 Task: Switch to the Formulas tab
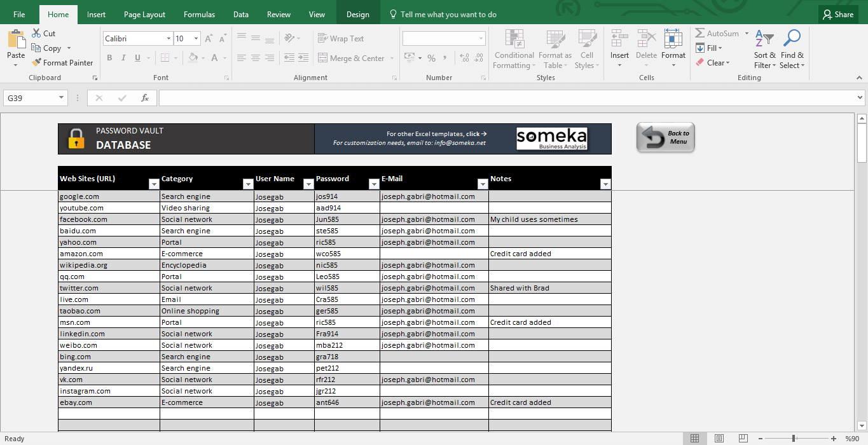coord(199,14)
